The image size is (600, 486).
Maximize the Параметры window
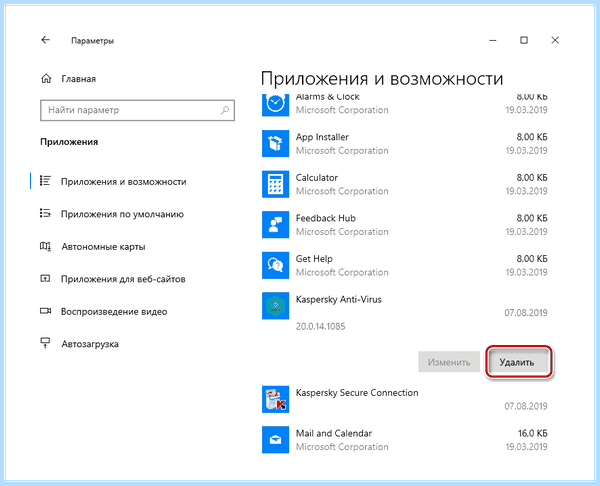[524, 40]
